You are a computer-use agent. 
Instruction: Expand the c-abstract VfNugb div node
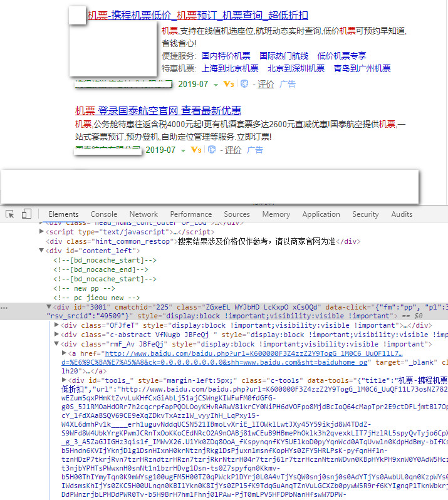[56, 334]
